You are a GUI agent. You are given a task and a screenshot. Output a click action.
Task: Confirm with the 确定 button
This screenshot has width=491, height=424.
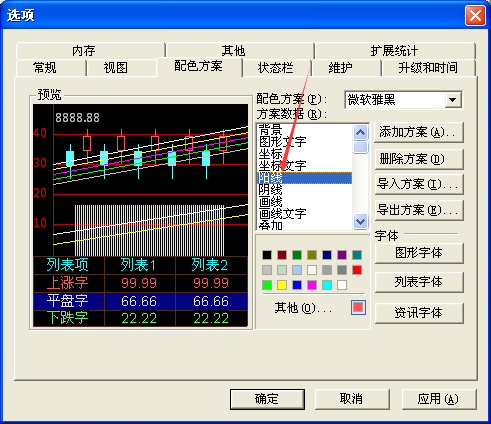(267, 399)
